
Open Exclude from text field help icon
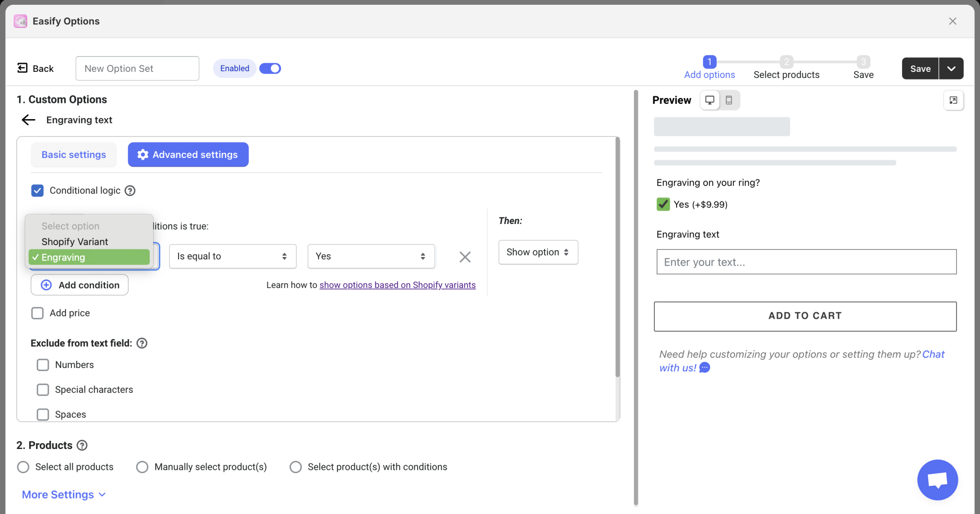click(142, 343)
